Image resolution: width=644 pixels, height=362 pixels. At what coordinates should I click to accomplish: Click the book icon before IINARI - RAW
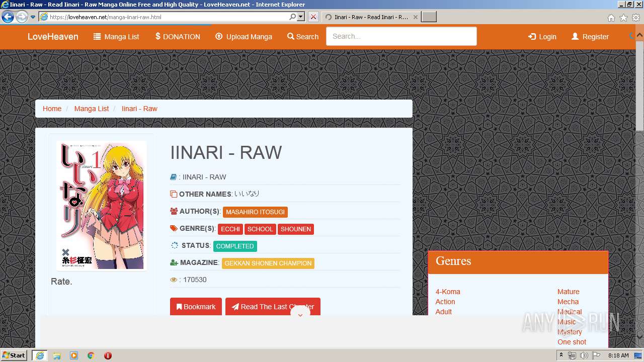coord(174,177)
